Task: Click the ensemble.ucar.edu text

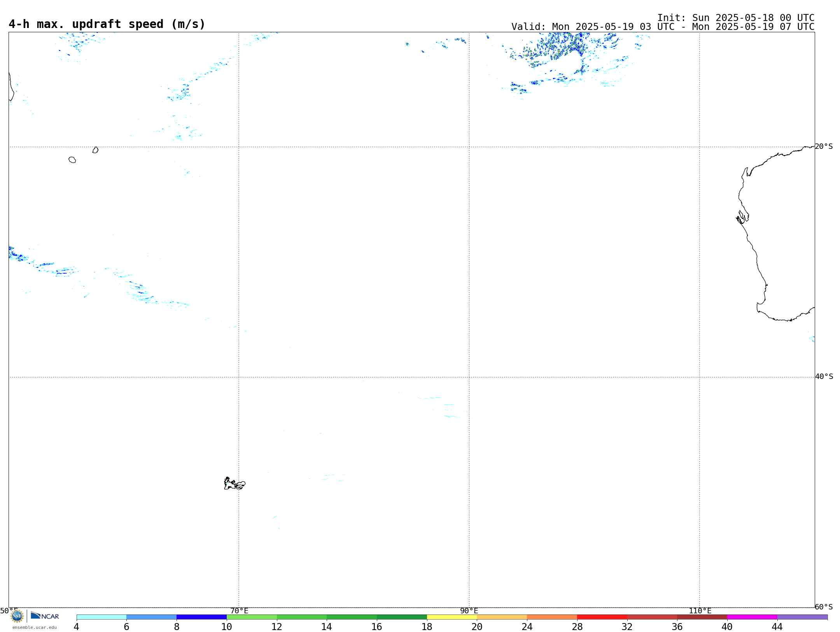Action: click(x=34, y=627)
